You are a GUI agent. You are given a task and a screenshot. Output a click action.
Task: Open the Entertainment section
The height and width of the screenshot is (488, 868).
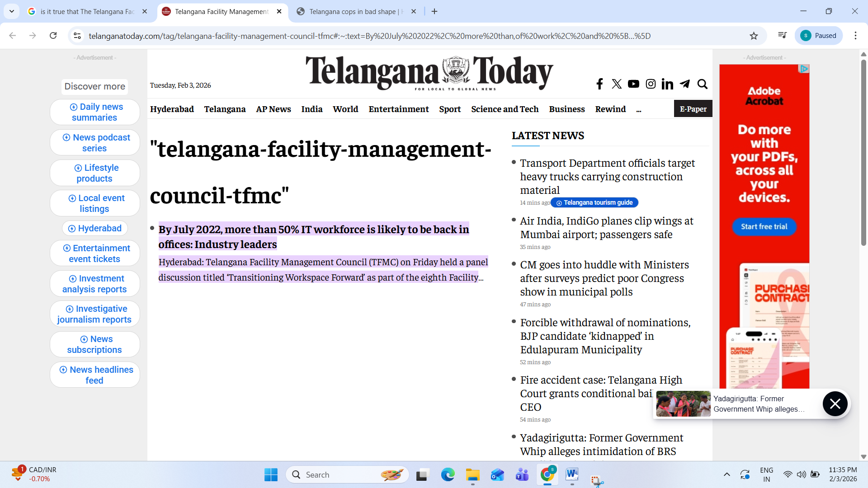(399, 109)
